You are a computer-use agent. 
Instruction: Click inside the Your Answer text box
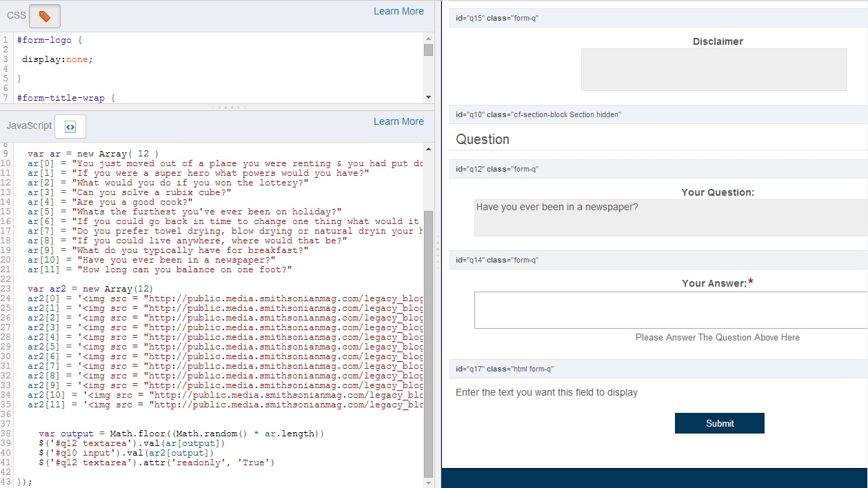[669, 310]
